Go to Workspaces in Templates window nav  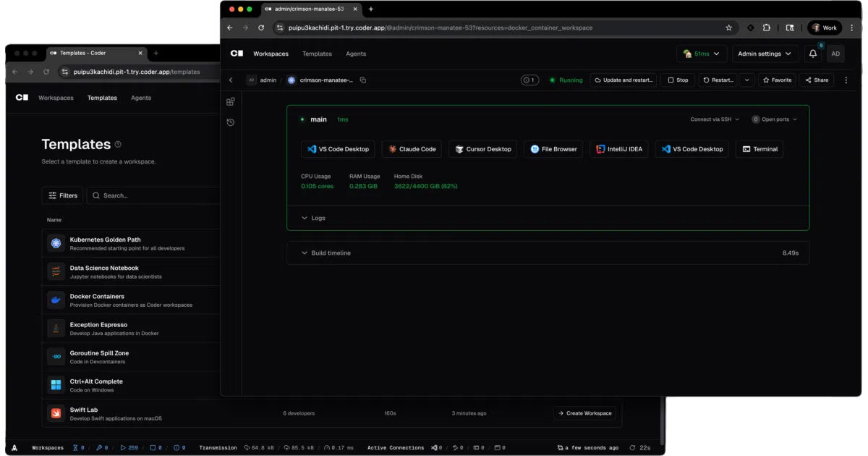pos(56,98)
